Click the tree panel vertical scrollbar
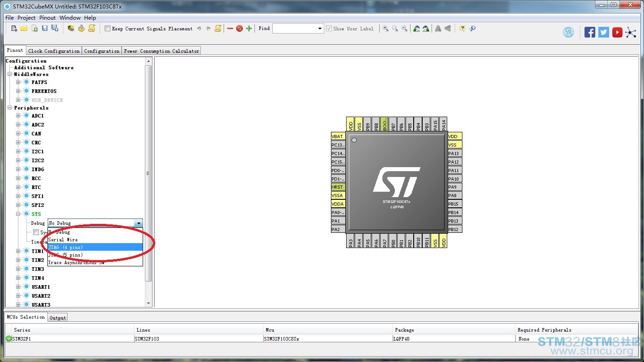 tap(149, 173)
